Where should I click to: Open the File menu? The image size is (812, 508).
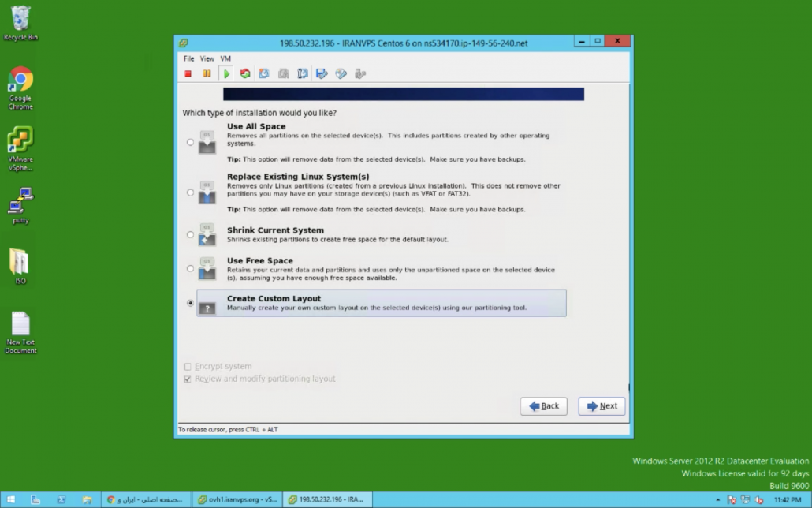pyautogui.click(x=188, y=58)
